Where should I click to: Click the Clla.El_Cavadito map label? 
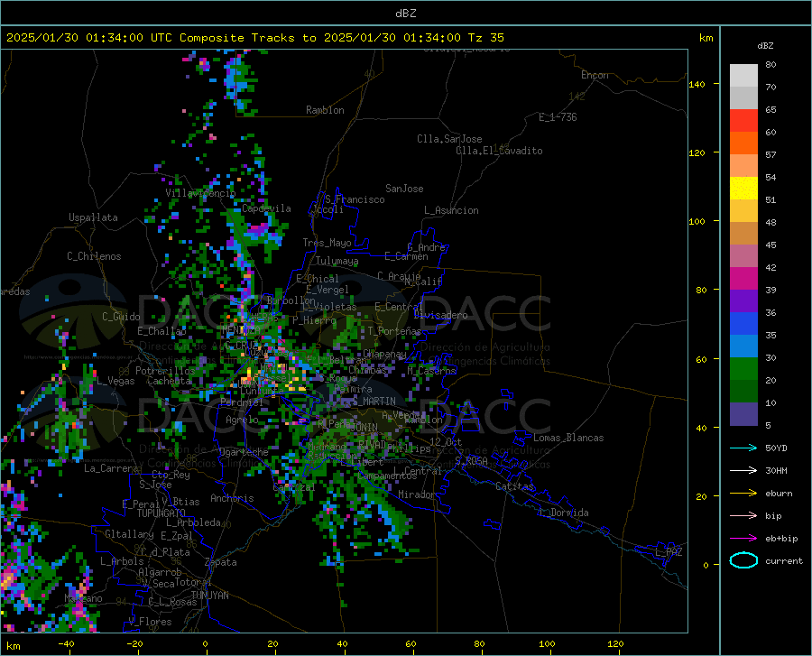(499, 151)
